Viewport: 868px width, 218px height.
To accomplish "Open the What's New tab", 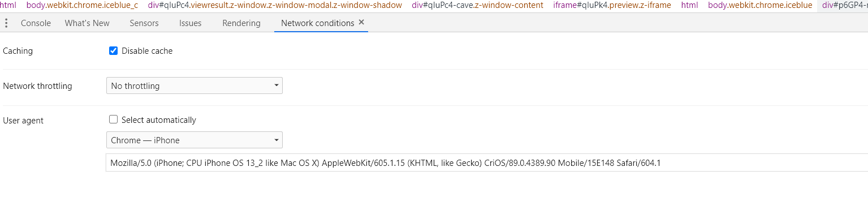I will coord(87,23).
